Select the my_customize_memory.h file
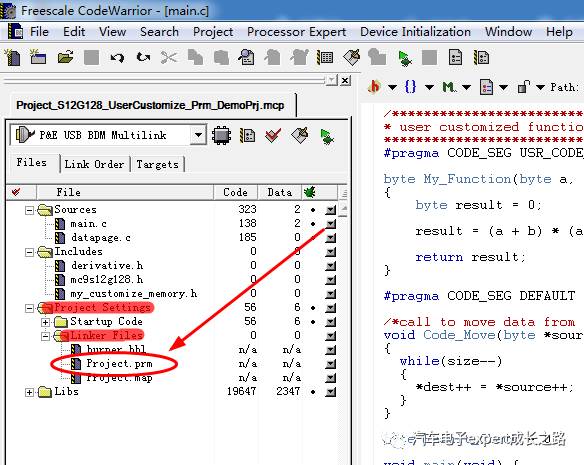The width and height of the screenshot is (584, 465). pyautogui.click(x=134, y=294)
